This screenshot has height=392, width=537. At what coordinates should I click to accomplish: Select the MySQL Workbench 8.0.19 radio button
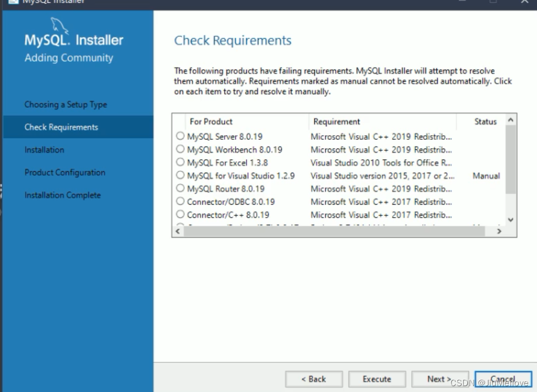(180, 149)
